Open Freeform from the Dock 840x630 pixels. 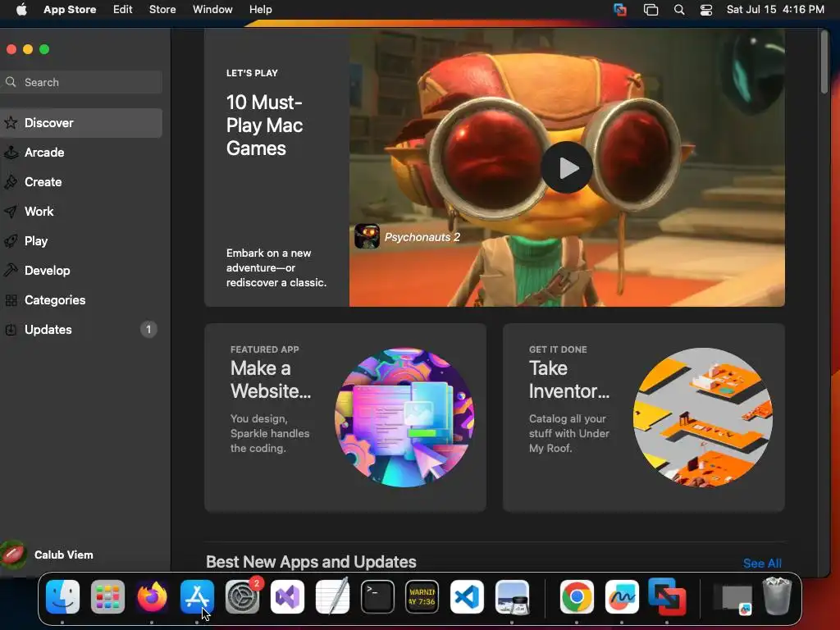pos(622,596)
